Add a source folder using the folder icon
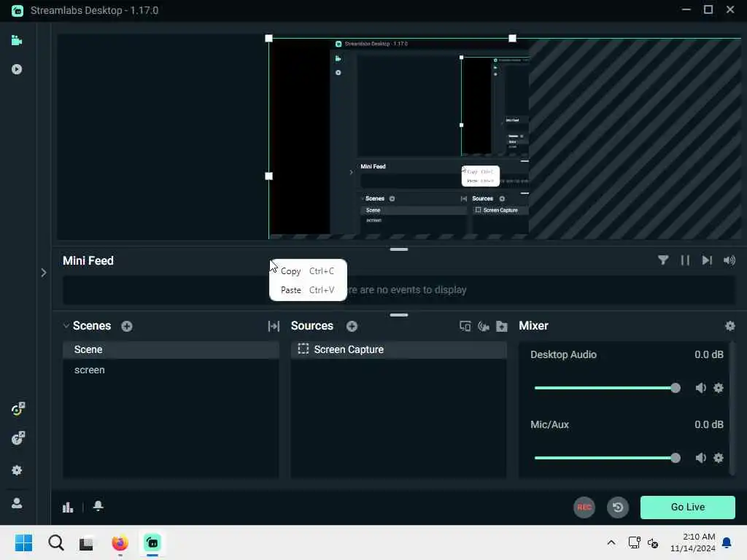Viewport: 747px width, 560px height. coord(502,326)
